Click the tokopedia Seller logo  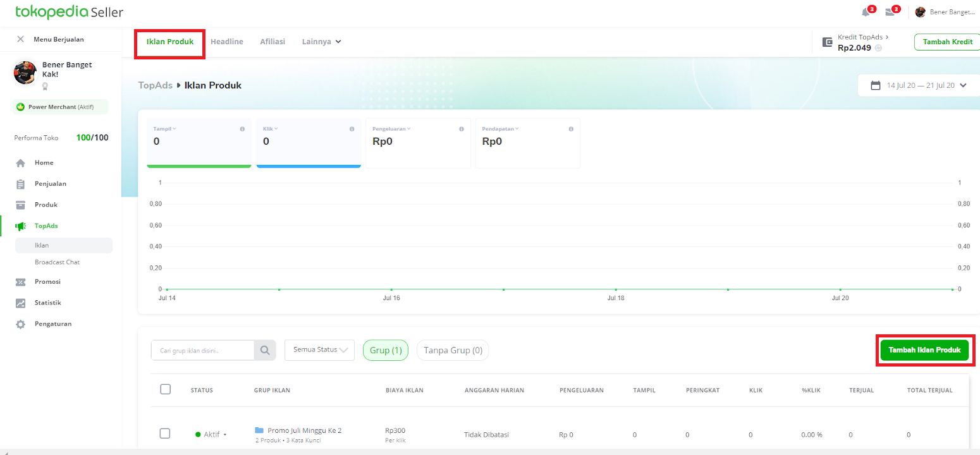pyautogui.click(x=69, y=12)
